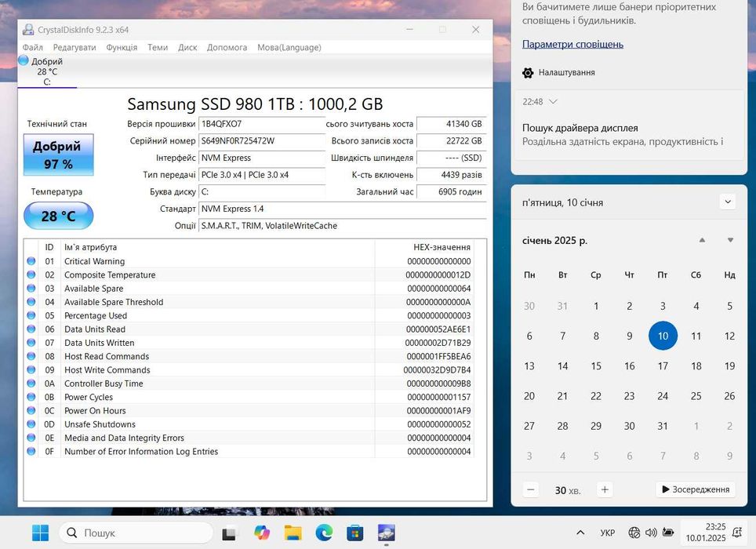This screenshot has height=549, width=756.
Task: Open the Мова(Language) menu
Action: [x=289, y=47]
